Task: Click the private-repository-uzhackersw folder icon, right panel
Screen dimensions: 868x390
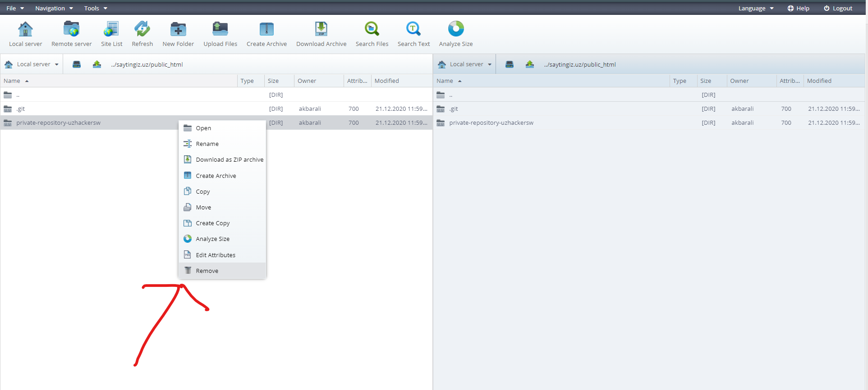Action: (441, 122)
